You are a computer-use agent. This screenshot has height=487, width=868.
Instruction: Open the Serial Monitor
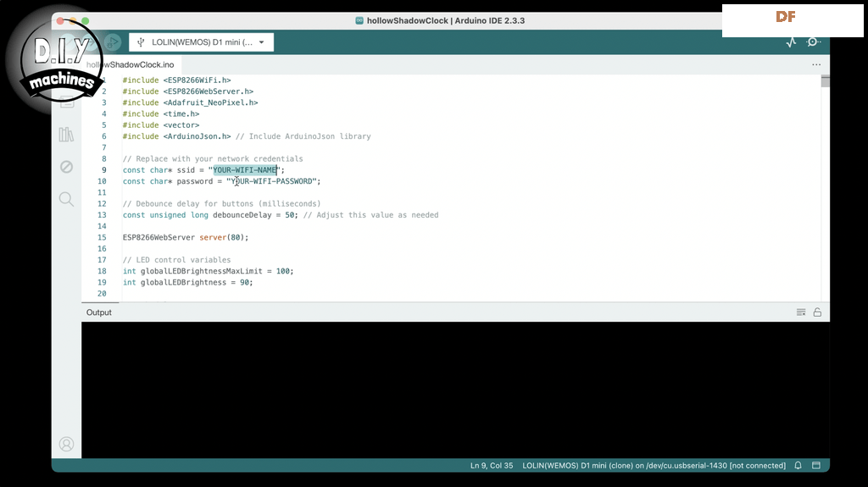[813, 42]
